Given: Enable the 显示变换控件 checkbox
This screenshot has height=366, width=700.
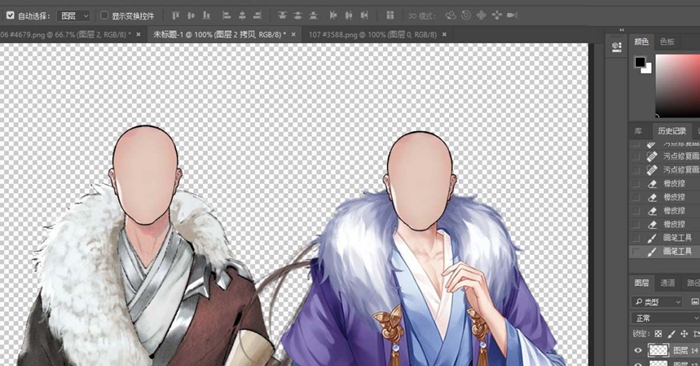Looking at the screenshot, I should [104, 16].
